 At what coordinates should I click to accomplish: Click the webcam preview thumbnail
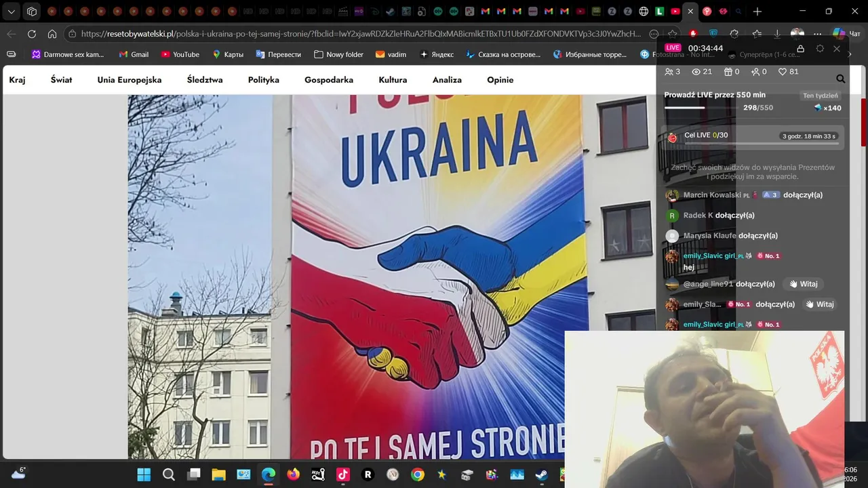(x=705, y=409)
